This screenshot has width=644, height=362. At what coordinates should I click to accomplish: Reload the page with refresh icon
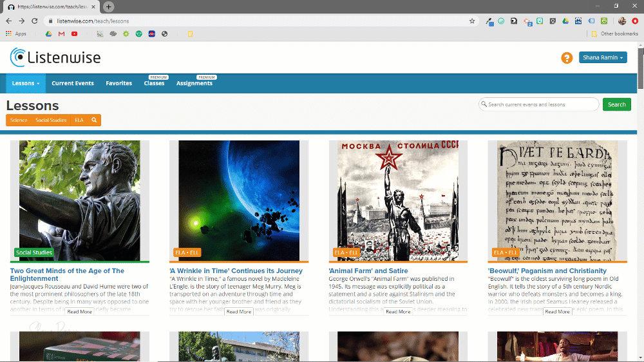35,21
